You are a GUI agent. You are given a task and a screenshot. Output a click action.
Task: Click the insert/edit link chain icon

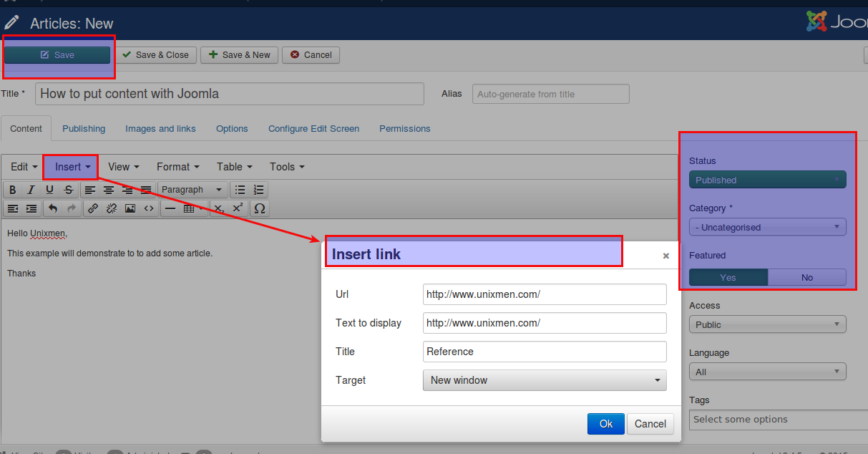(92, 208)
